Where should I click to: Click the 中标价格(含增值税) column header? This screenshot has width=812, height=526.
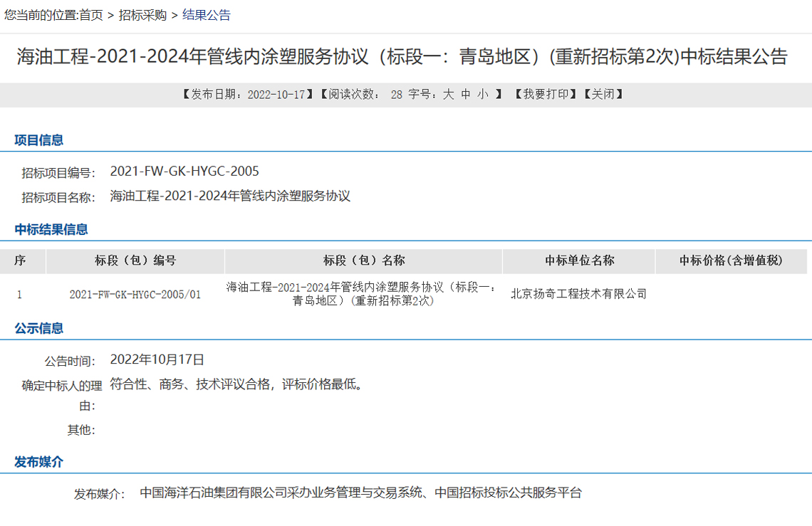[x=731, y=261]
